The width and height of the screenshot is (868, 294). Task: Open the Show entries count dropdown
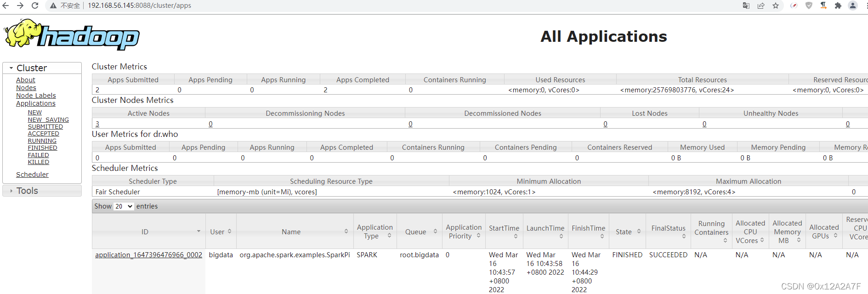coord(124,206)
